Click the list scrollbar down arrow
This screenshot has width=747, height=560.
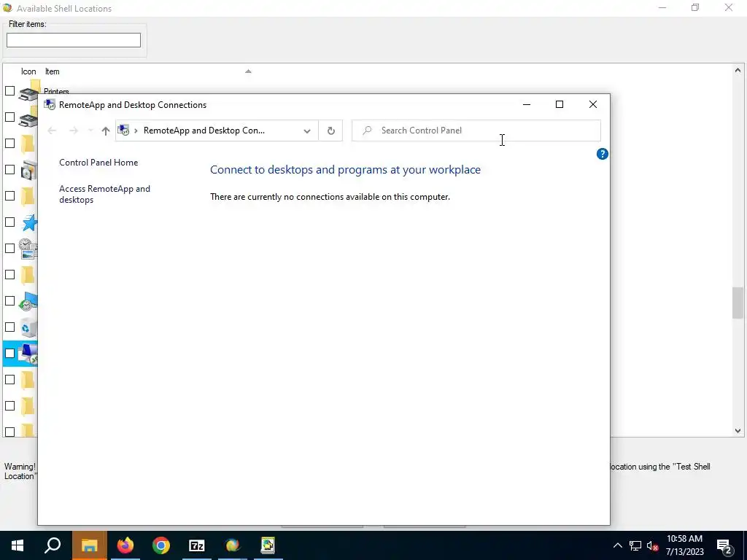[x=738, y=430]
